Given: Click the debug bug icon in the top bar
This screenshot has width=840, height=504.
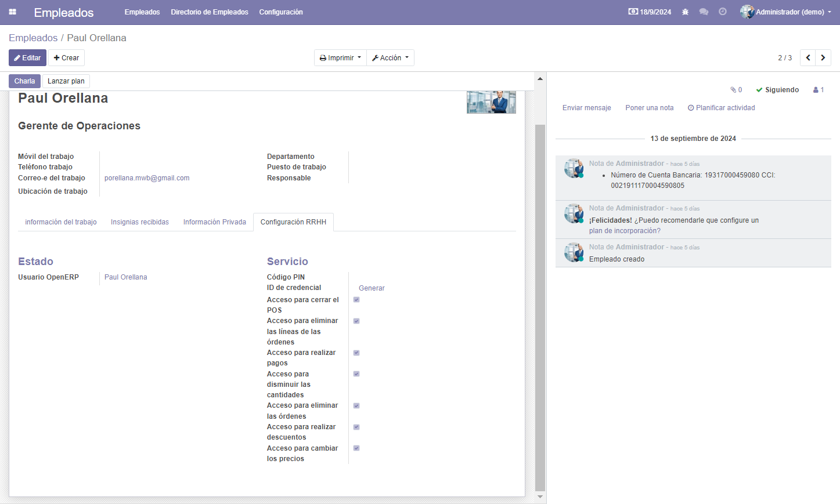Looking at the screenshot, I should click(685, 12).
